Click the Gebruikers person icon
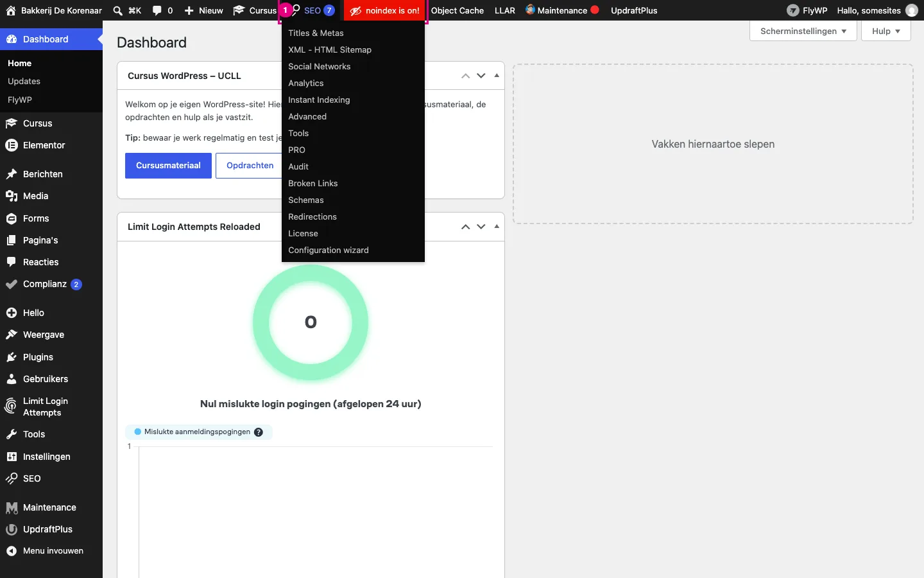This screenshot has width=924, height=578. pos(12,379)
